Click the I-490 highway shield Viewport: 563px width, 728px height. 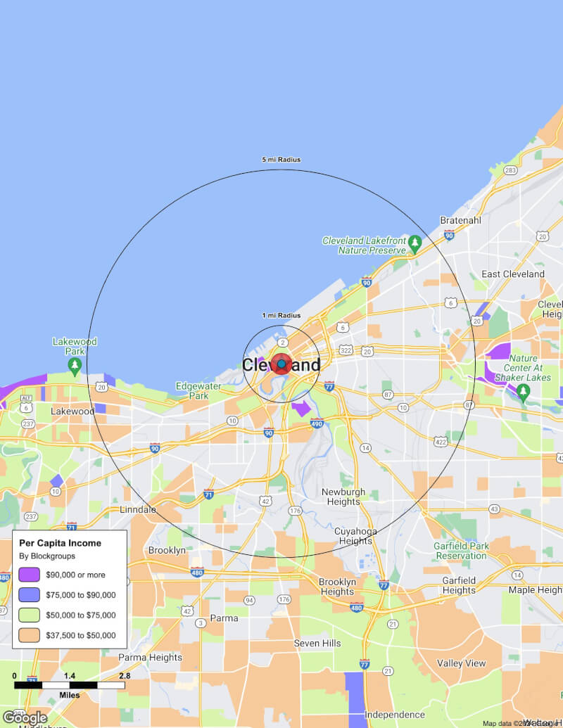317,423
